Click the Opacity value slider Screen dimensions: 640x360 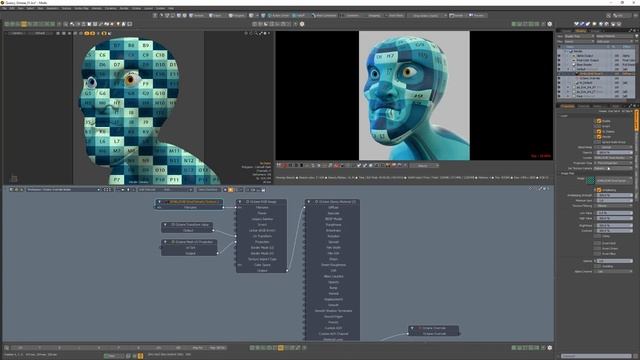[615, 152]
